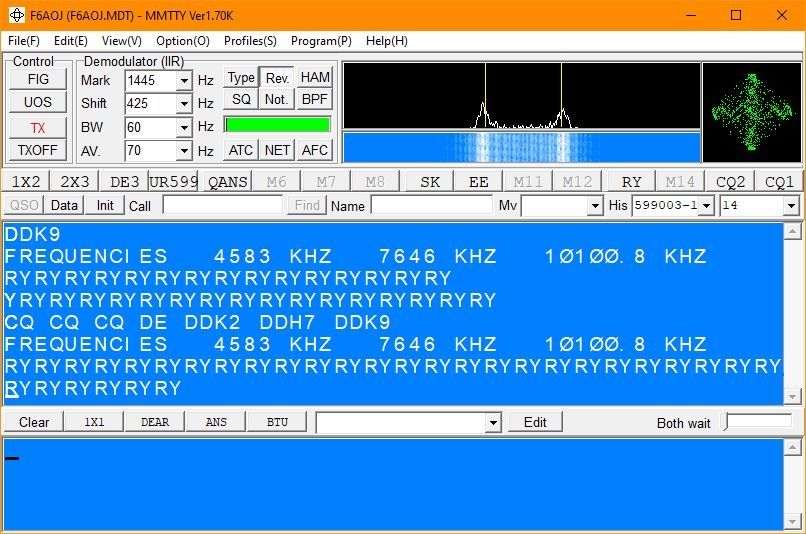Click the MMTTY app icon in title bar

pyautogui.click(x=16, y=15)
